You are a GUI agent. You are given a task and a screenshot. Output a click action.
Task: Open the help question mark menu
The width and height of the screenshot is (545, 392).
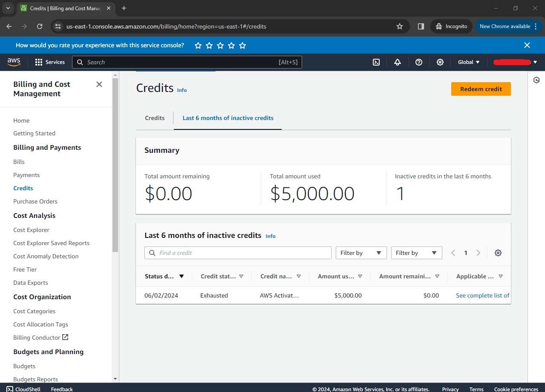point(419,62)
